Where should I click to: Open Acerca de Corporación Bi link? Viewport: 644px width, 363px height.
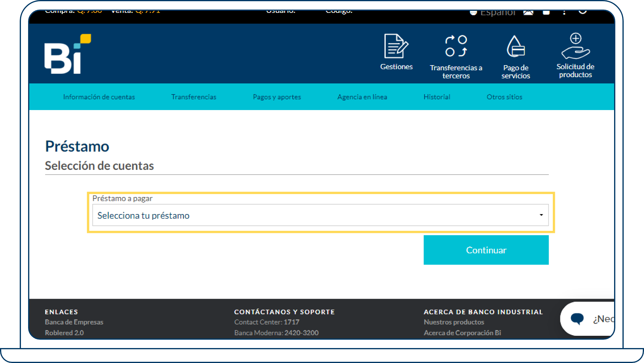click(x=462, y=333)
